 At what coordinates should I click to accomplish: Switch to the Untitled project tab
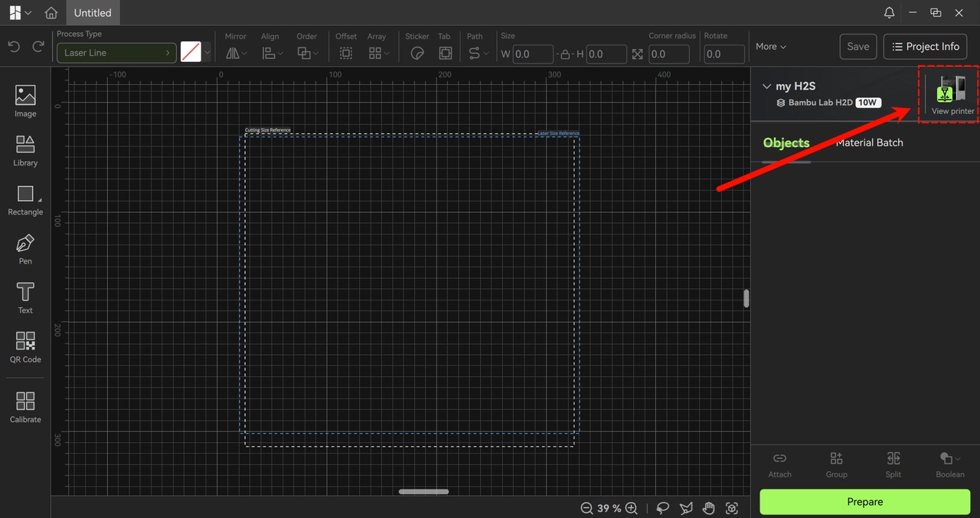[93, 13]
